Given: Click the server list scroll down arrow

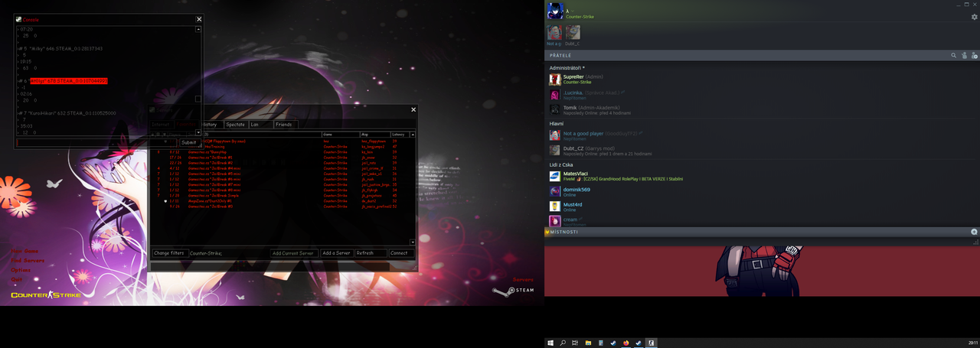Looking at the screenshot, I should click(x=413, y=242).
